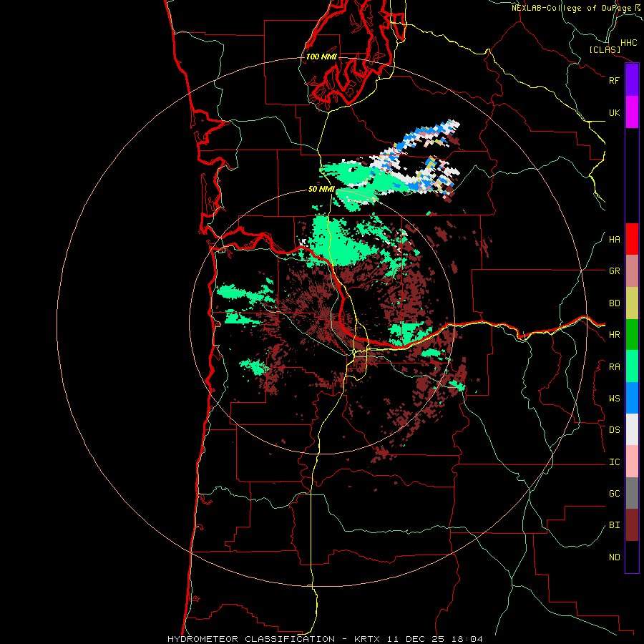Click the DS legend label

pos(614,430)
